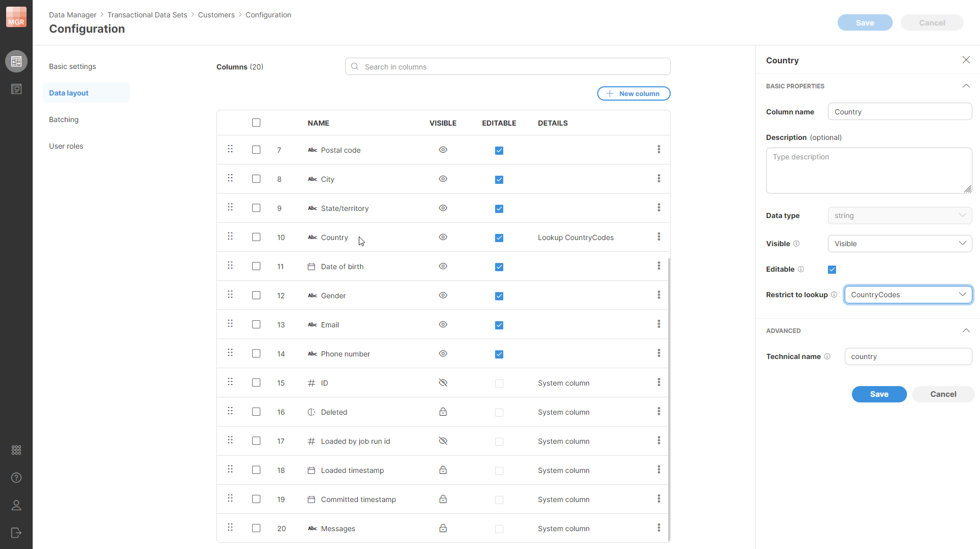Viewport: 980px width, 549px height.
Task: Open the apps grid icon in sidebar
Action: pos(16,450)
